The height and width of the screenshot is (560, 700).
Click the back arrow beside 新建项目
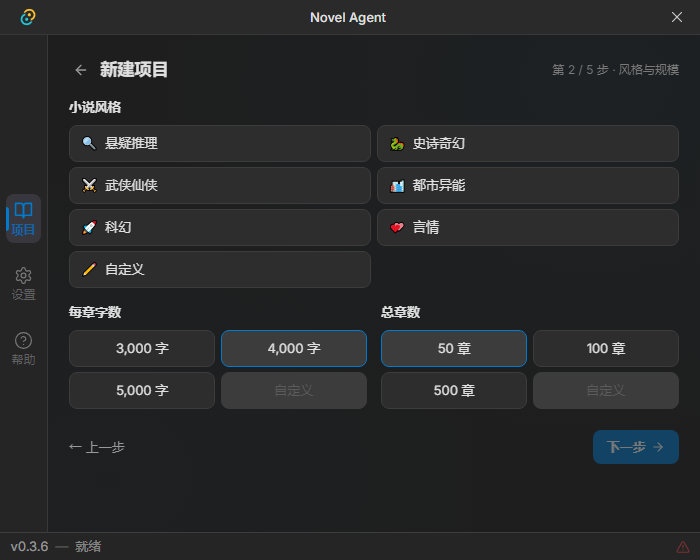point(81,70)
